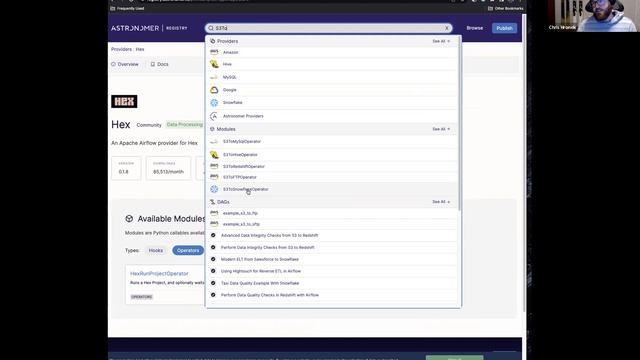This screenshot has height=360, width=640.
Task: Click icon beside Modern ELT from Salesforce
Action: 213,259
